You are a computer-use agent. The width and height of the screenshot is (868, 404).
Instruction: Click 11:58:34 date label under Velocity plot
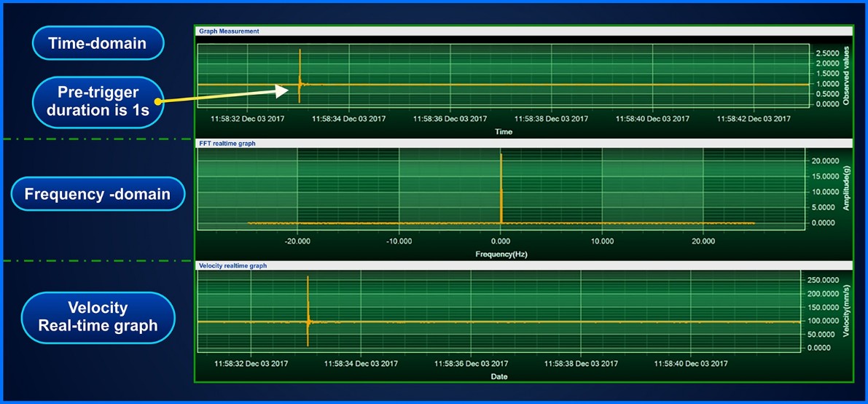point(361,364)
